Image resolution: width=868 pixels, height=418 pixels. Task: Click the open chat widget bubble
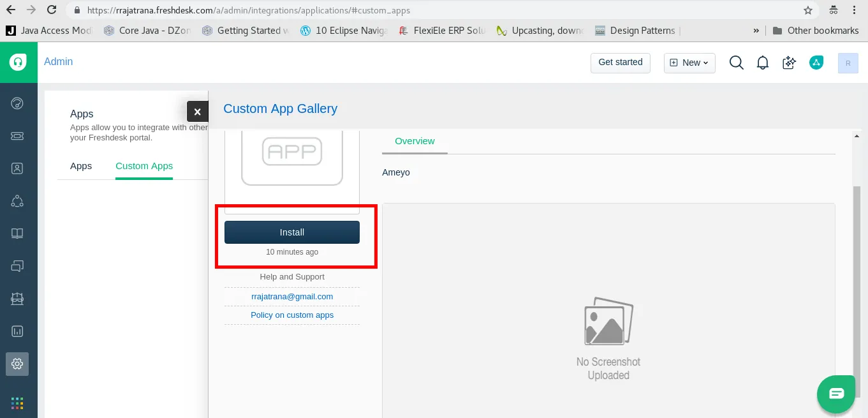[836, 394]
